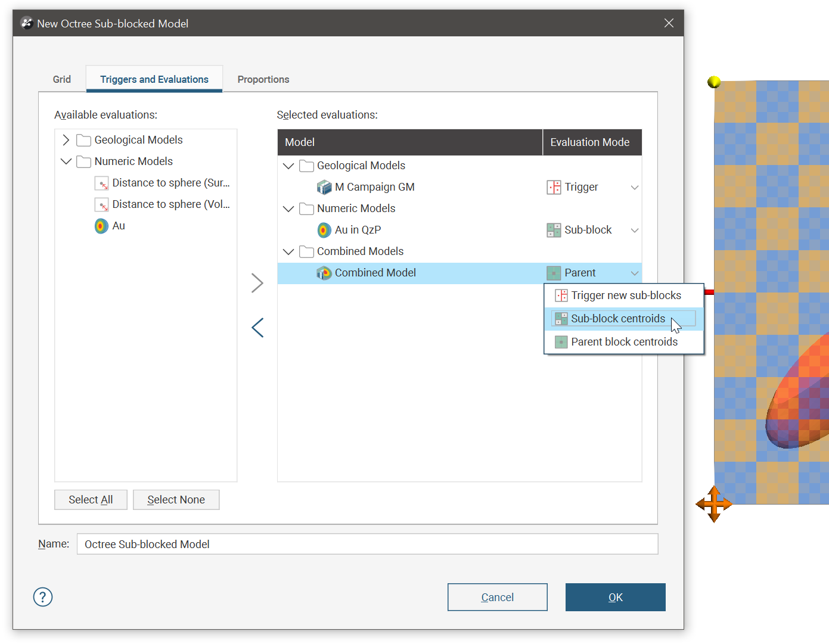The image size is (829, 644).
Task: Click the orange move handle in scene
Action: (x=713, y=504)
